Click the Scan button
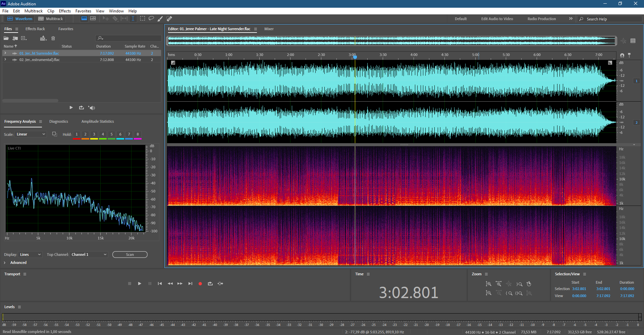The image size is (644, 335). pyautogui.click(x=130, y=255)
